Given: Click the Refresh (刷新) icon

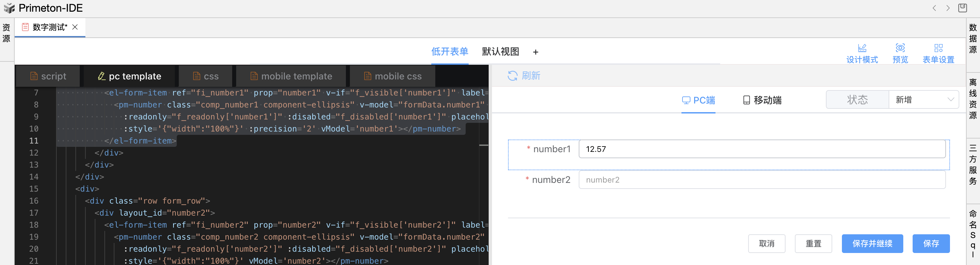Looking at the screenshot, I should pyautogui.click(x=512, y=76).
